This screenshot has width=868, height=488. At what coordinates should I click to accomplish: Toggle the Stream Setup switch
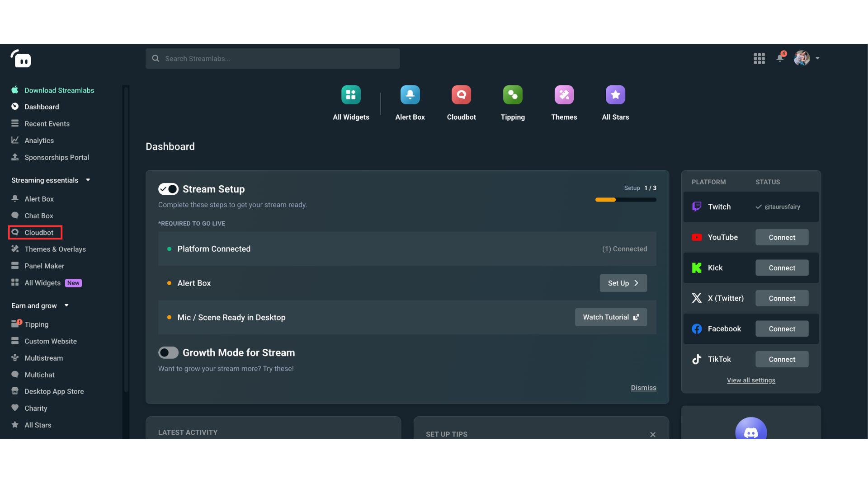click(x=168, y=189)
